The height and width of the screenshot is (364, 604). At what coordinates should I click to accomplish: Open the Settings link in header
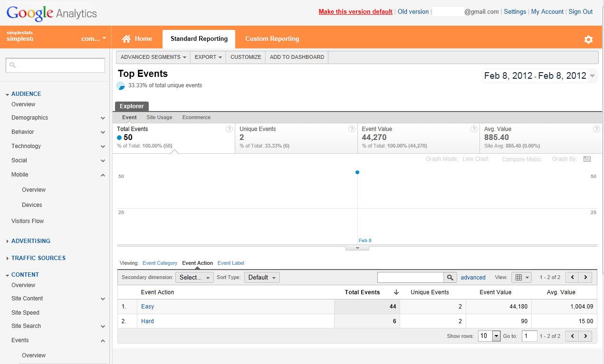[515, 12]
